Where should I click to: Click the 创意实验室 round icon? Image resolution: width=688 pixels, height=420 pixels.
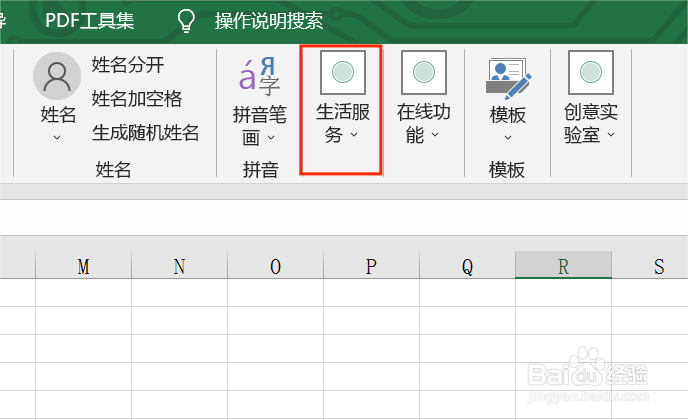pos(591,72)
